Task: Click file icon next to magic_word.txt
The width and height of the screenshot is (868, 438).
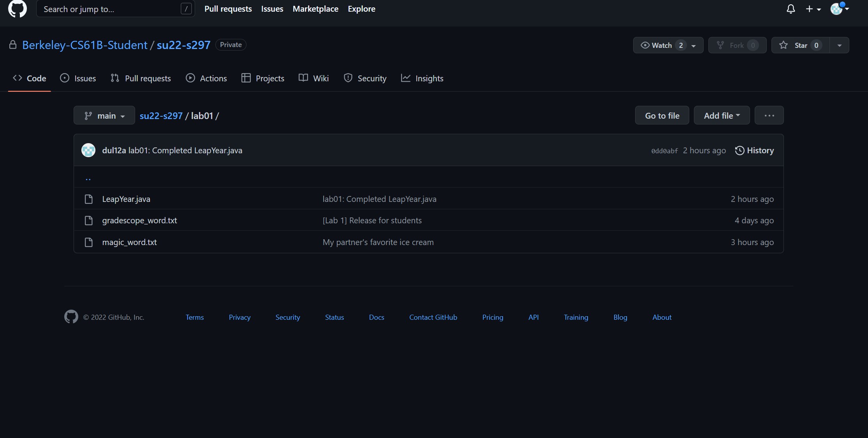Action: pyautogui.click(x=89, y=242)
